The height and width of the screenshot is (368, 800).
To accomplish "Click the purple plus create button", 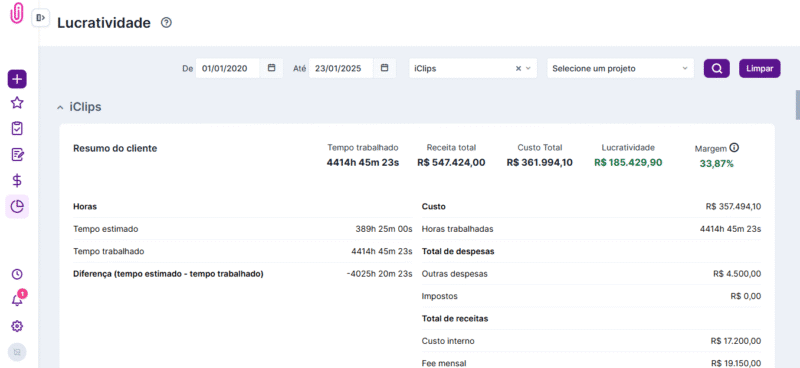I will click(x=17, y=79).
